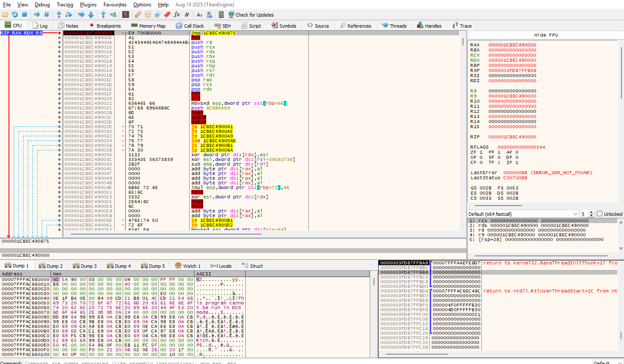Click the Restart debuggee toolbar icon
The image size is (624, 364).
click(15, 14)
